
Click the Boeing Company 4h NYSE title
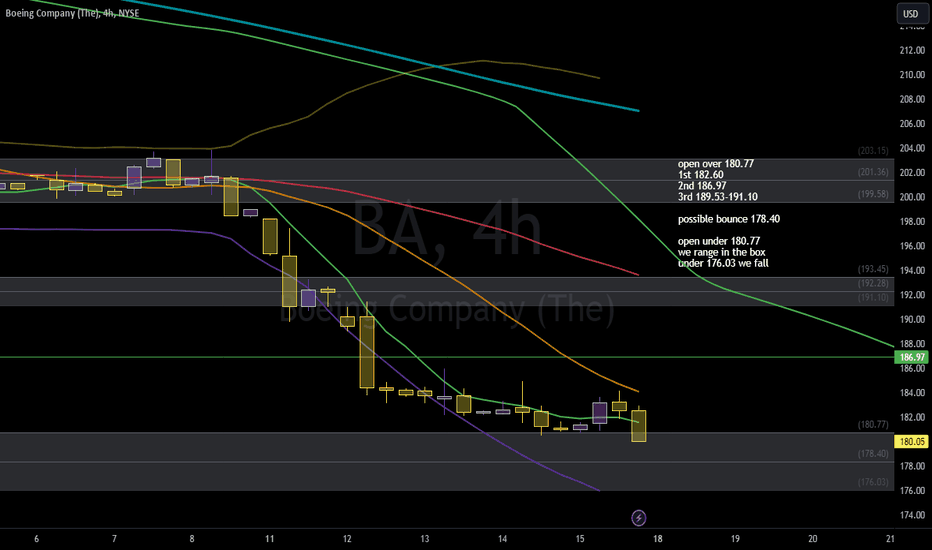point(72,13)
